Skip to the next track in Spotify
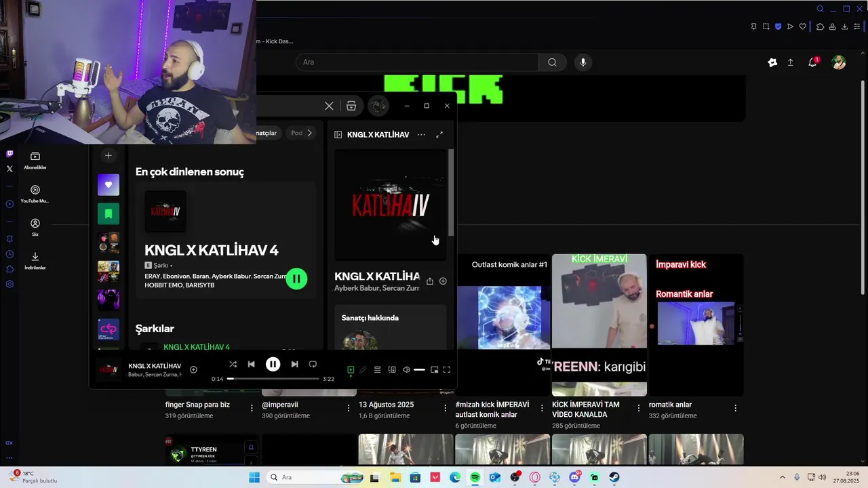The image size is (868, 488). 294,364
